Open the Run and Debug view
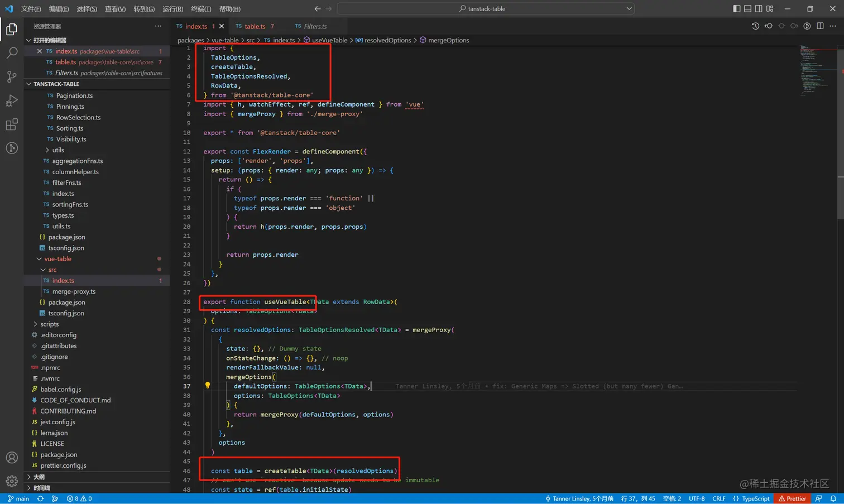Viewport: 844px width, 504px height. pos(12,100)
